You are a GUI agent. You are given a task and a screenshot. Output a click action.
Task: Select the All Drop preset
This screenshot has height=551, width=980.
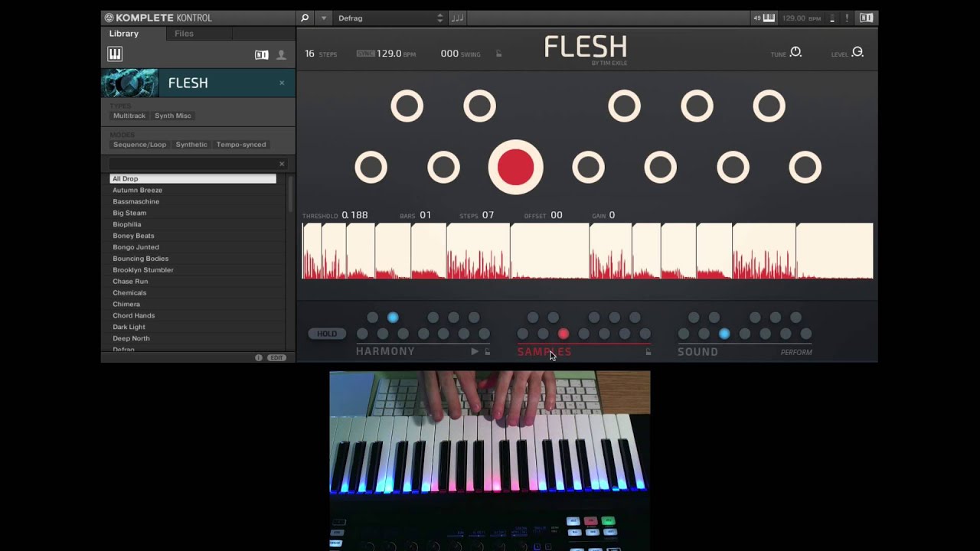193,178
